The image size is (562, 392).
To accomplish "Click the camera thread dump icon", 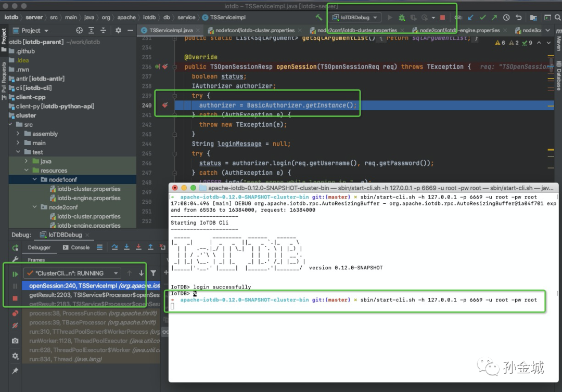I will click(15, 341).
